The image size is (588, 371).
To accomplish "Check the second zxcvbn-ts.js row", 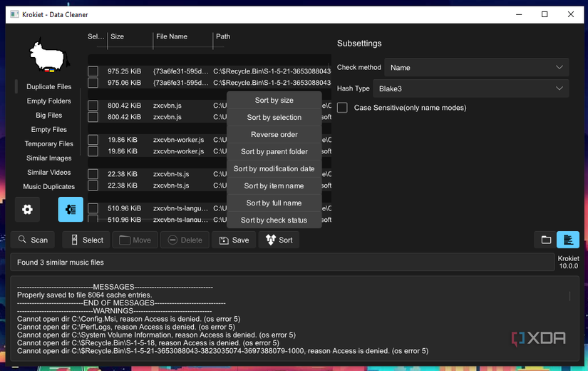I will click(x=93, y=185).
